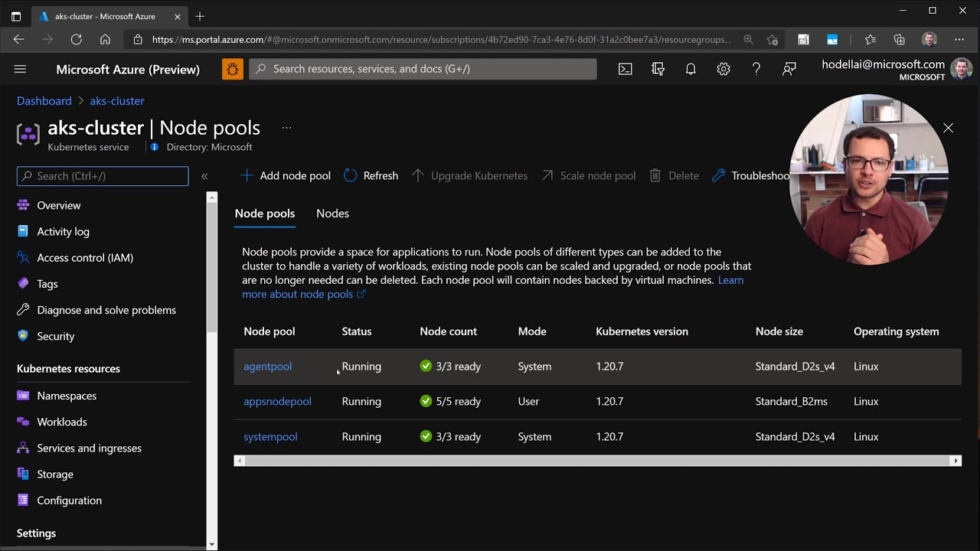The height and width of the screenshot is (551, 980).
Task: Open a new browser tab
Action: 200,16
